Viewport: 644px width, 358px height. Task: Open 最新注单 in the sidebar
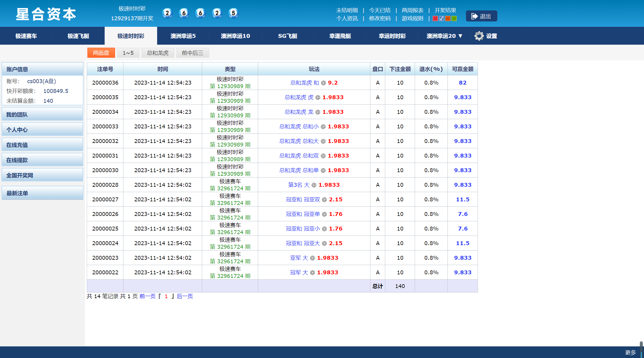42,193
